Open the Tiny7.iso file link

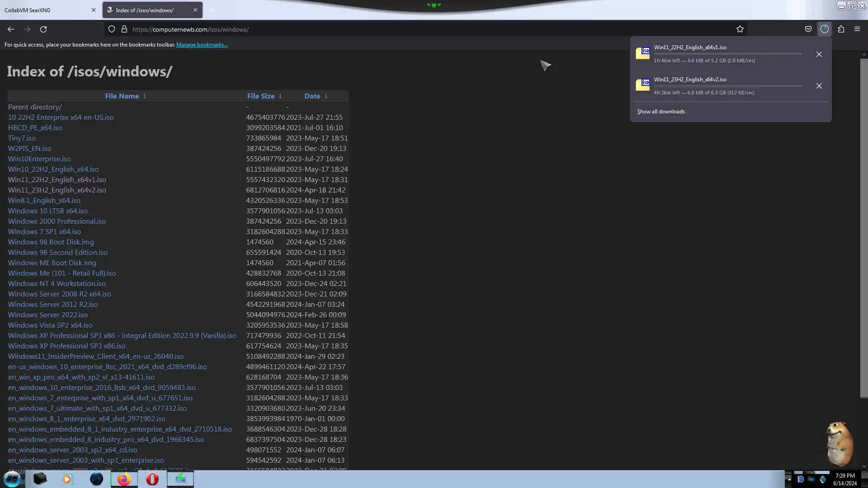coord(22,138)
